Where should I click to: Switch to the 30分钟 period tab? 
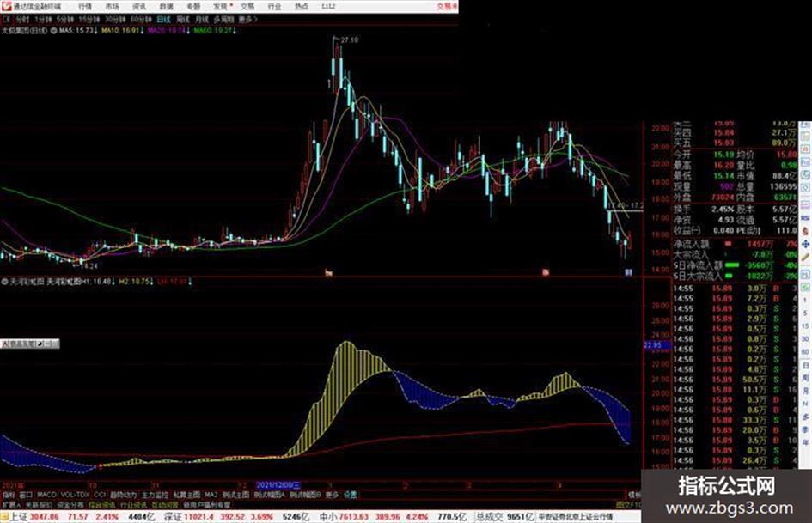coord(114,19)
